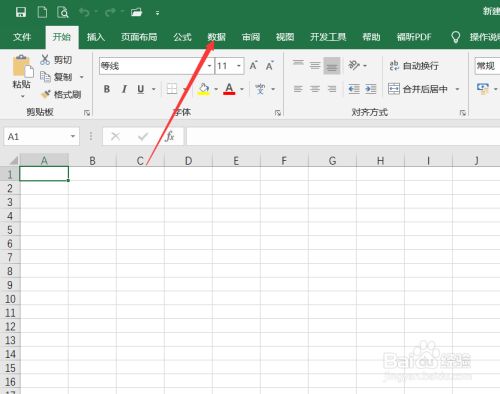Switch to the 帮助 tab

tap(371, 37)
